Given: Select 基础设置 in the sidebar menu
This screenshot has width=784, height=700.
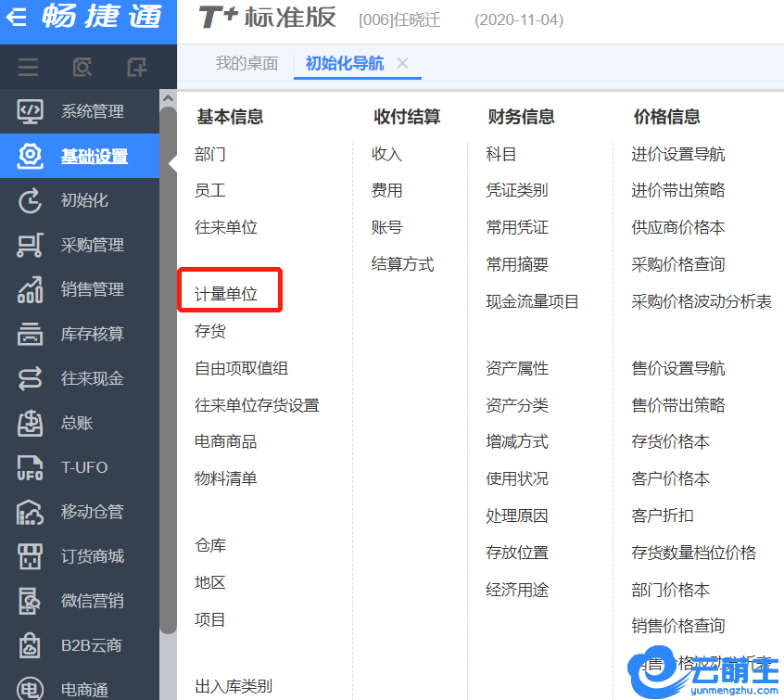Looking at the screenshot, I should (x=94, y=156).
